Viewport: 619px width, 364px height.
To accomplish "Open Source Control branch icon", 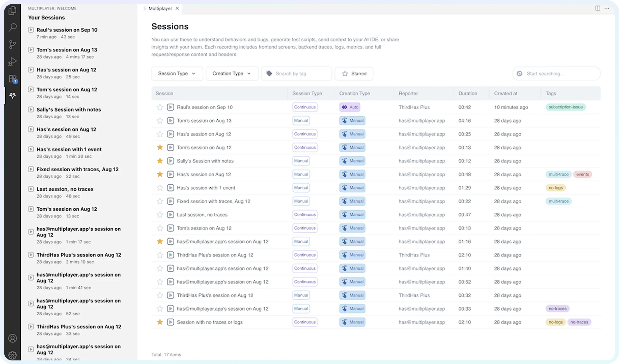I will click(12, 45).
